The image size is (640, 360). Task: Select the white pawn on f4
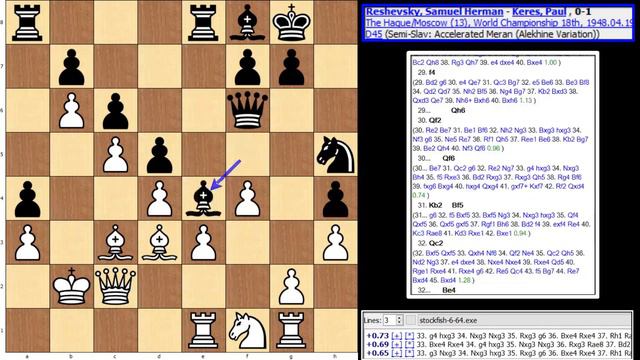247,198
